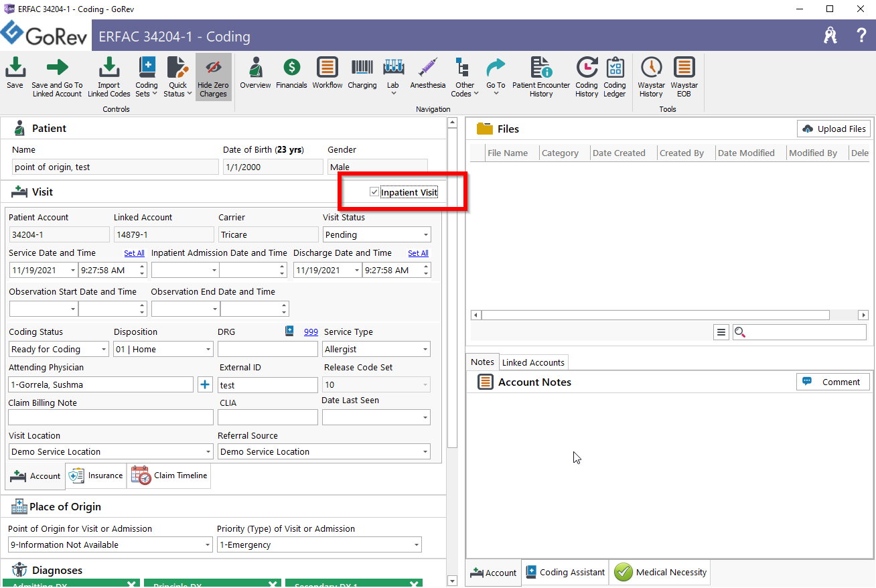Image resolution: width=876 pixels, height=588 pixels.
Task: Click Set All link for Service Date
Action: click(134, 253)
